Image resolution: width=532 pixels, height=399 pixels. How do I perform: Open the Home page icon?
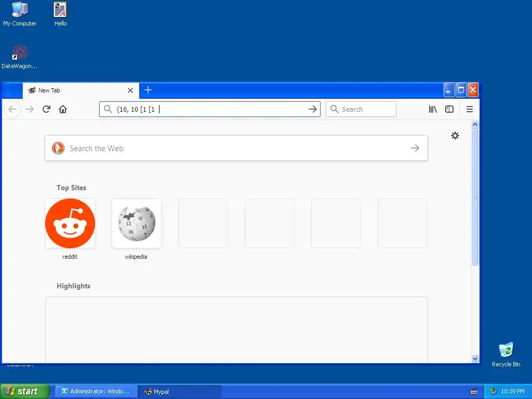[63, 109]
